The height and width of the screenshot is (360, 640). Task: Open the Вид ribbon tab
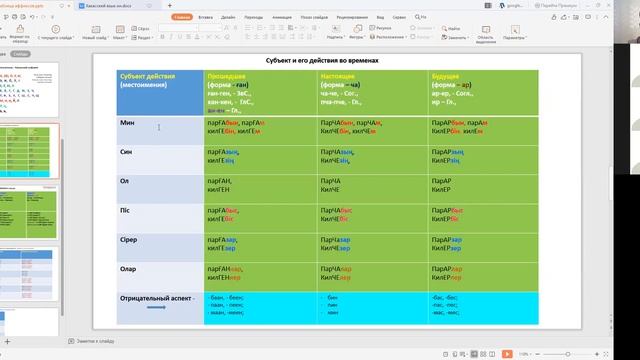(x=380, y=17)
